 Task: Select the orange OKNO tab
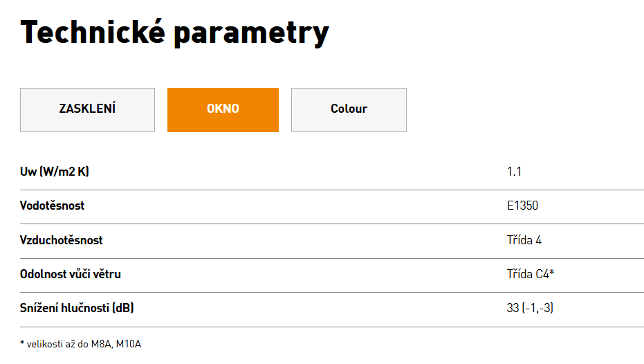point(223,110)
